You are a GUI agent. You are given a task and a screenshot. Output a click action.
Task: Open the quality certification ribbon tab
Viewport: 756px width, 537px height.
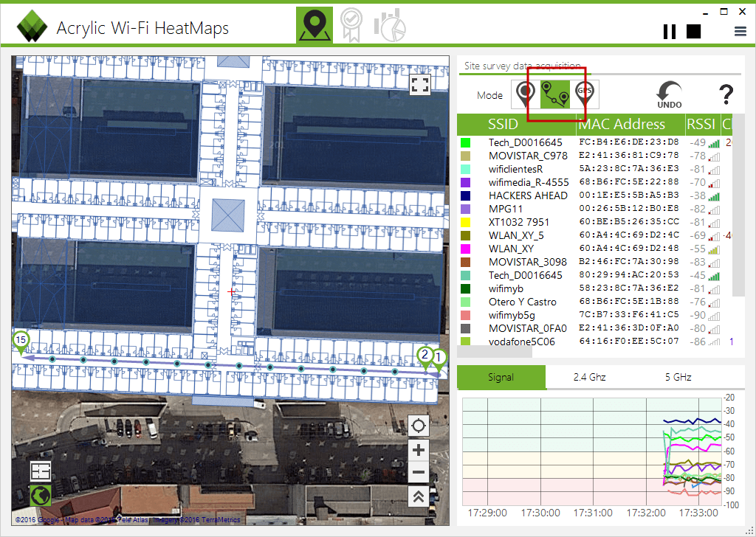tap(351, 25)
